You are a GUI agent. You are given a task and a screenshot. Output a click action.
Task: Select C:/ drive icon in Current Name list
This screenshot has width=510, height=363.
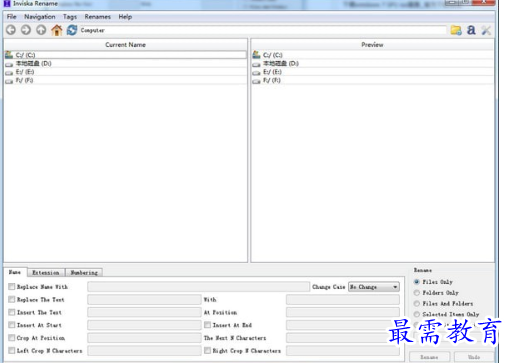9,55
